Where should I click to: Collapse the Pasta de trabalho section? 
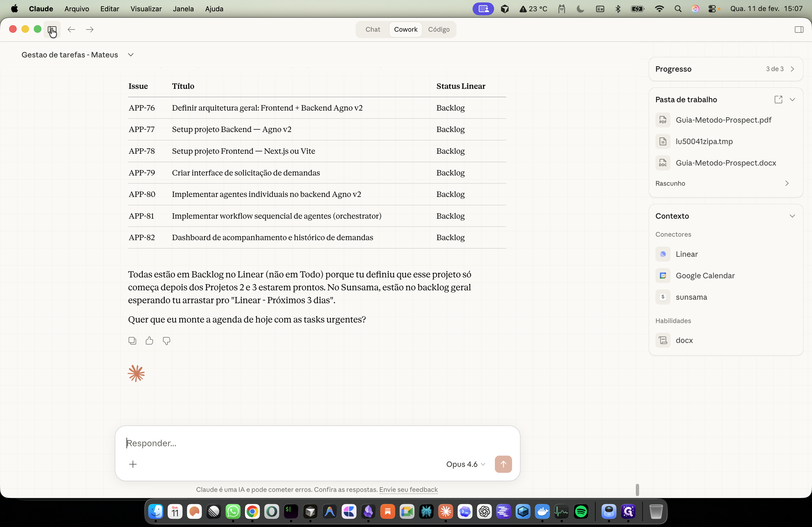[792, 100]
